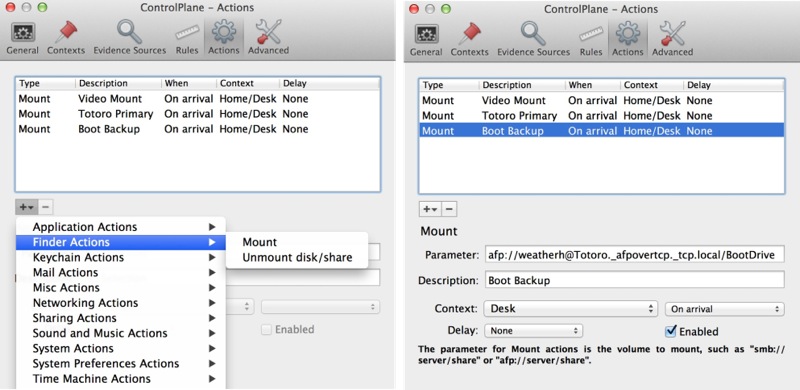Screen dimensions: 800x390
Task: Click Description column header in right window
Action: 522,85
